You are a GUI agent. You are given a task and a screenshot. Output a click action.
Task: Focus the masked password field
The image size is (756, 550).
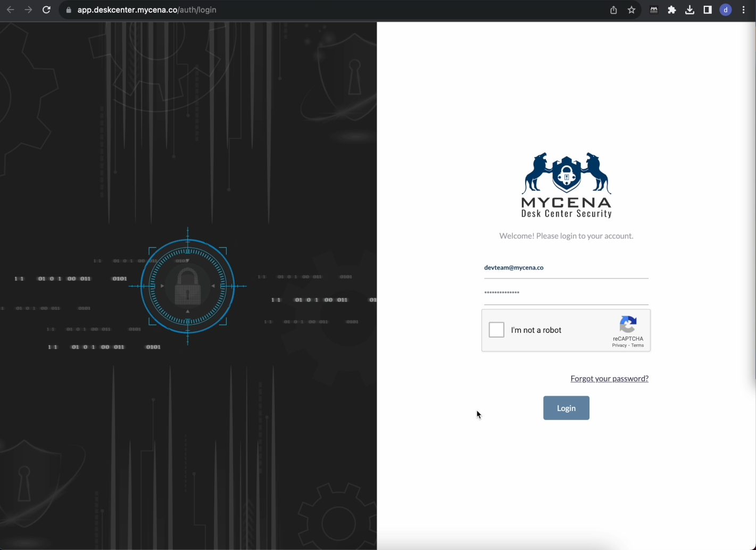[566, 293]
